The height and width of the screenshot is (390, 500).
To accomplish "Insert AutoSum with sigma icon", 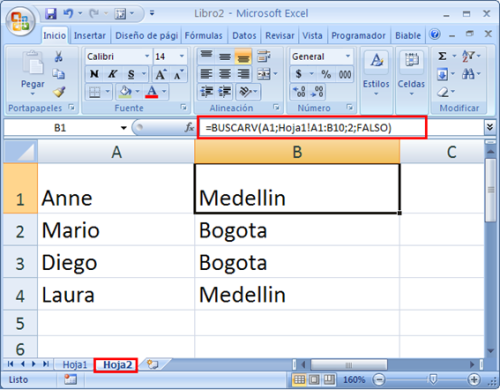I will 442,56.
